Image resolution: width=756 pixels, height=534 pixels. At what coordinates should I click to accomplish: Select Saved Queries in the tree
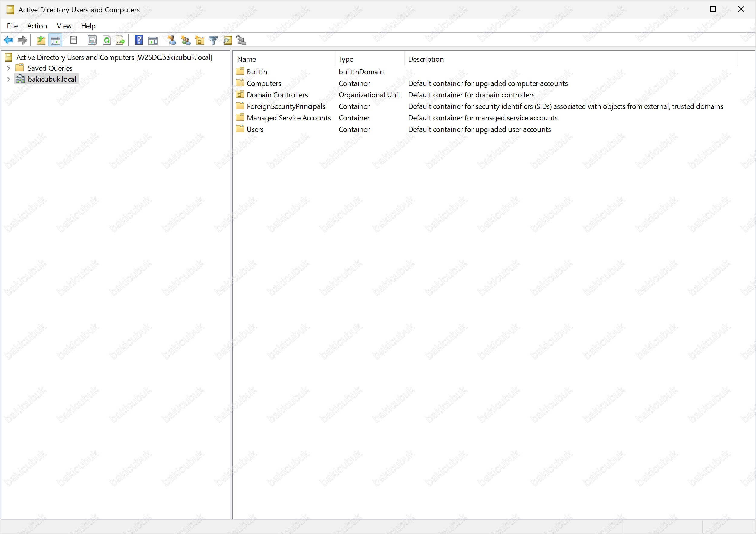click(50, 68)
